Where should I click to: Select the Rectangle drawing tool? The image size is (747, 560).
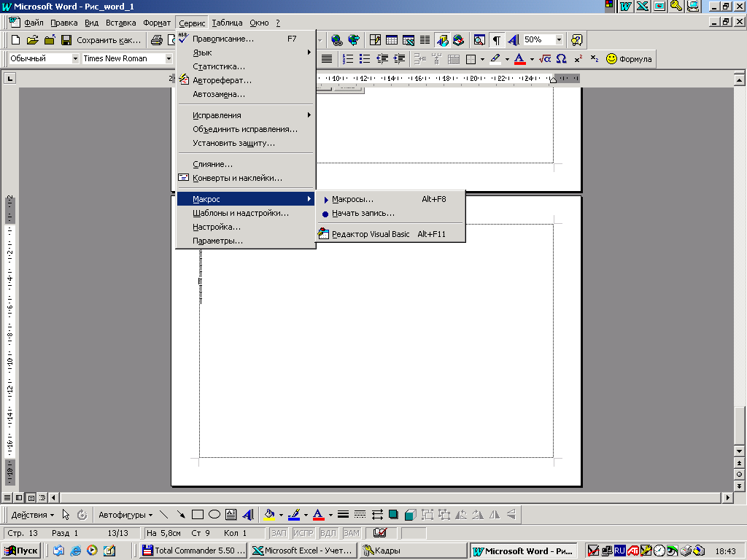click(x=197, y=514)
